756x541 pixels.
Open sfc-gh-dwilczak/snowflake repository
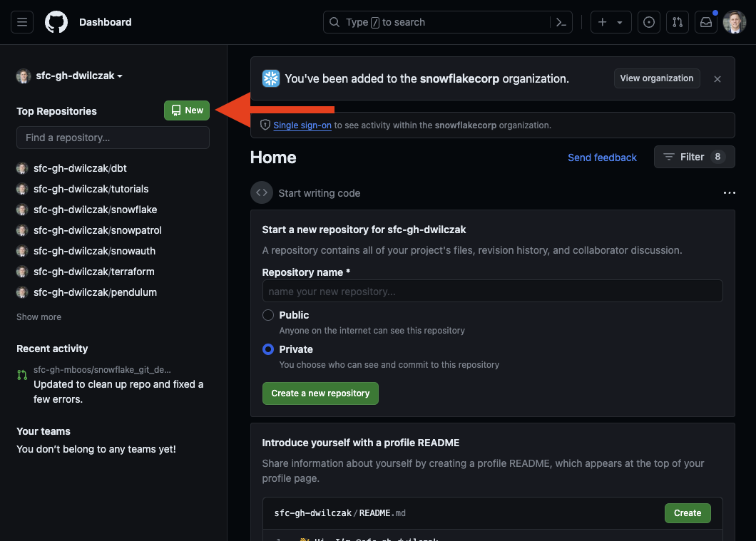[96, 210]
